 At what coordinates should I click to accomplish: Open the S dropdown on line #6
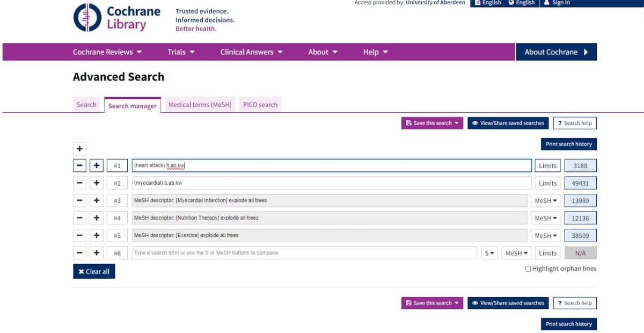489,253
